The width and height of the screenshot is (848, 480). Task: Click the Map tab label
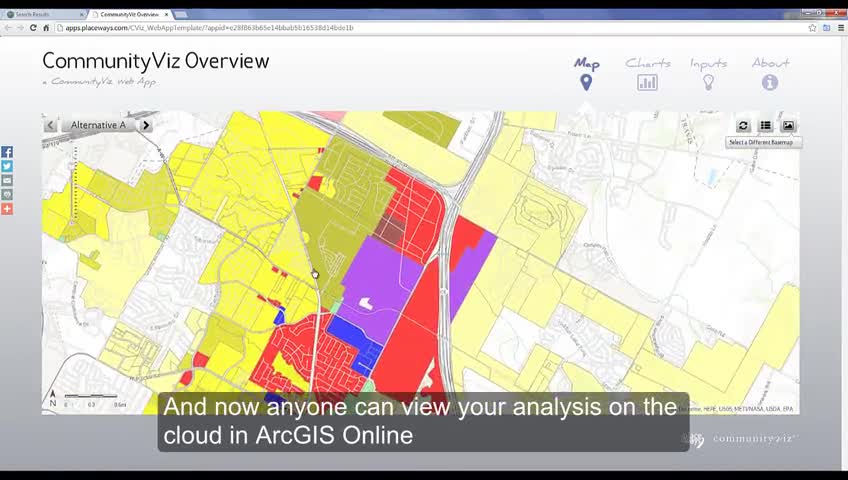pos(587,63)
